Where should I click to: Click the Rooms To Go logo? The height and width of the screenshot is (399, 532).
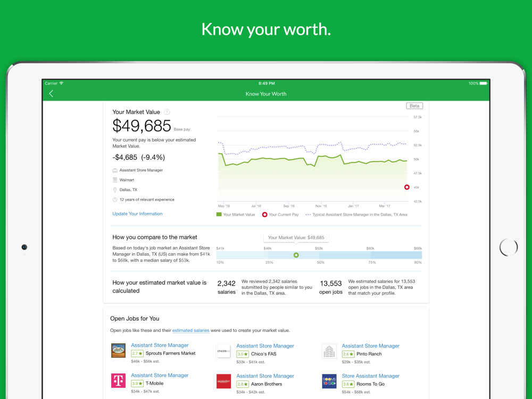(329, 381)
